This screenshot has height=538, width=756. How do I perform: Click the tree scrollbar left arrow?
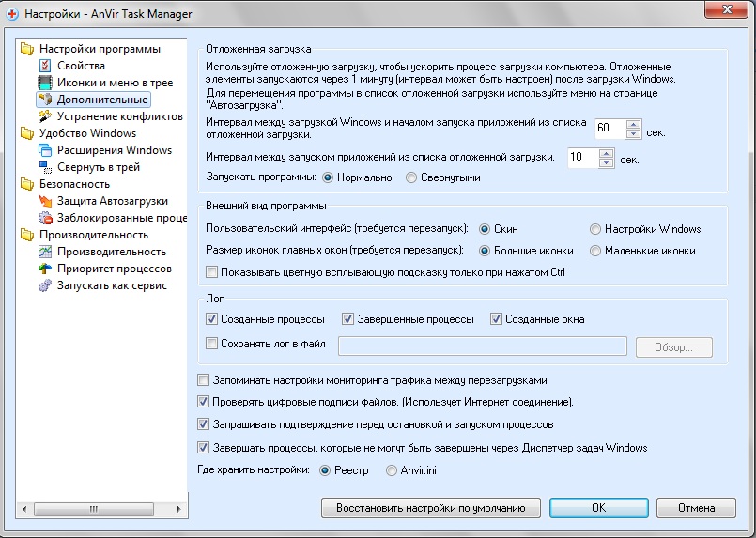24,509
